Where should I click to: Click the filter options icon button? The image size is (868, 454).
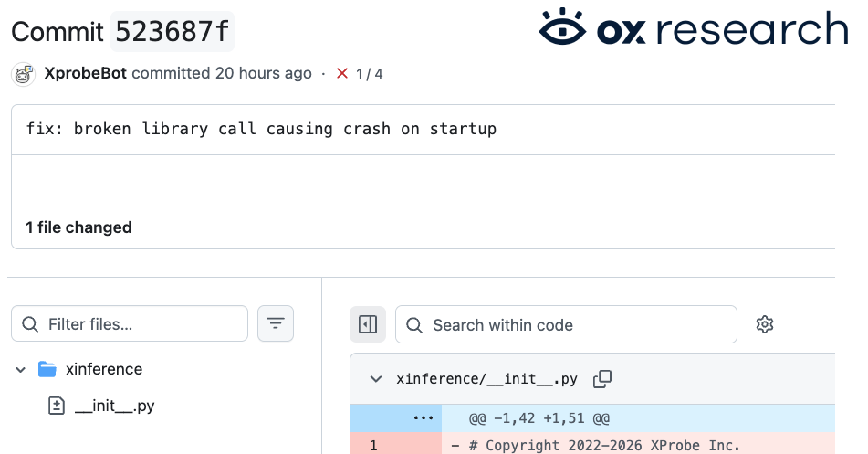click(x=276, y=324)
